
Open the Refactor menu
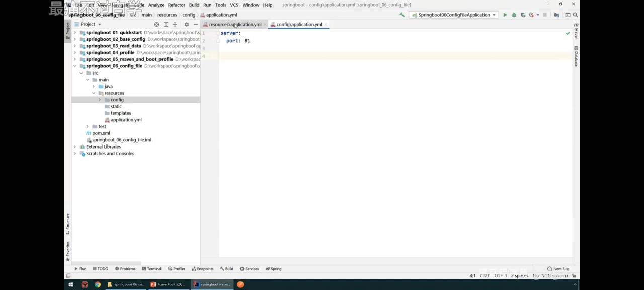tap(176, 5)
